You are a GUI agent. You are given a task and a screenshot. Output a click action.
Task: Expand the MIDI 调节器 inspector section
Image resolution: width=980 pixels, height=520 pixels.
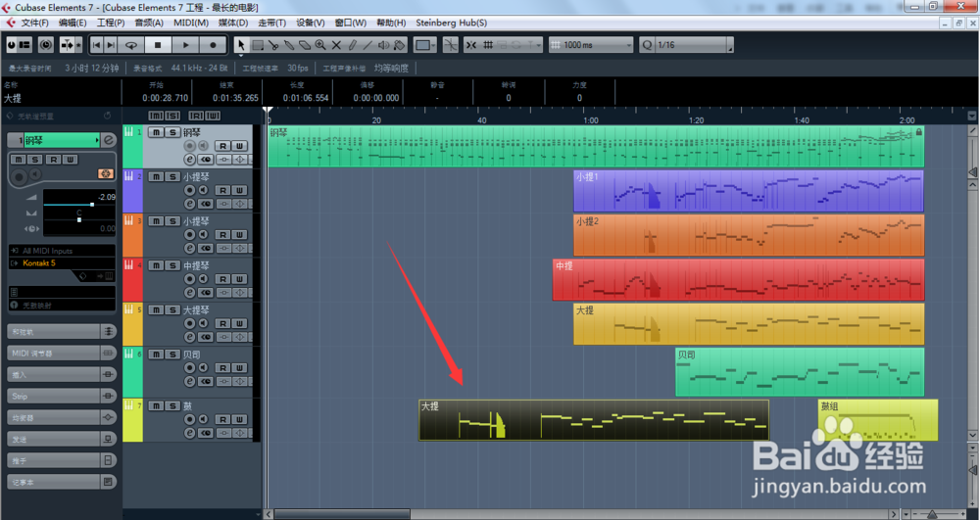pyautogui.click(x=61, y=354)
